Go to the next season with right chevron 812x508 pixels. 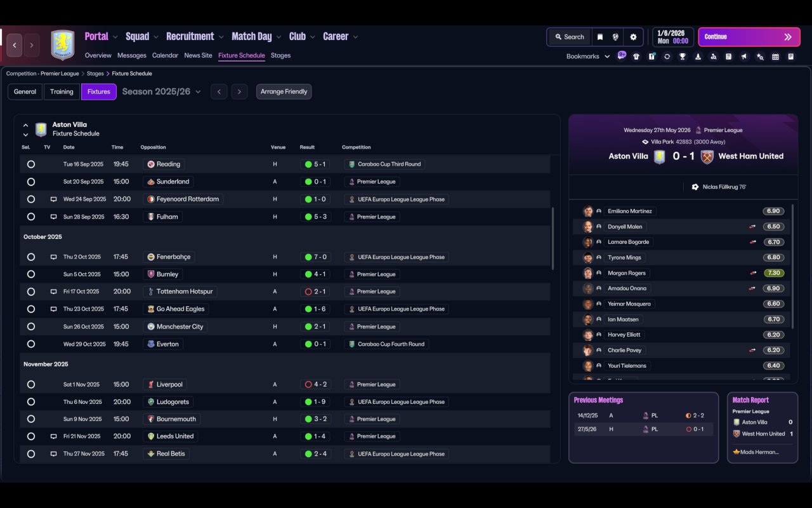pyautogui.click(x=239, y=91)
